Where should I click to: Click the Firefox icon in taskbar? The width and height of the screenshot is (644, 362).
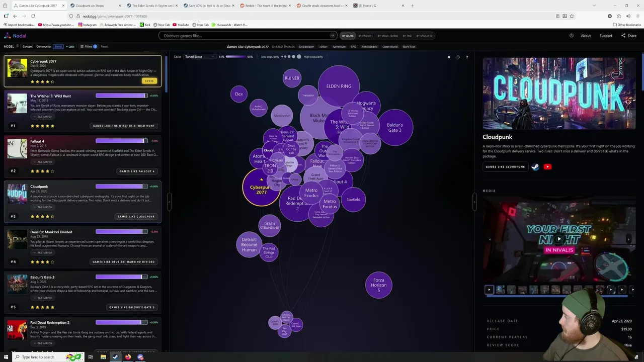click(x=128, y=357)
